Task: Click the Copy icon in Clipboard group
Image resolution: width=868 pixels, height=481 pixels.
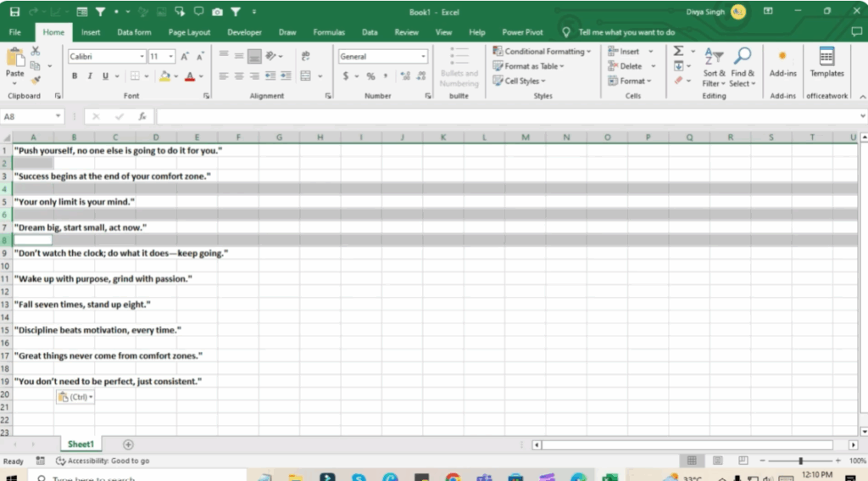Action: (36, 66)
